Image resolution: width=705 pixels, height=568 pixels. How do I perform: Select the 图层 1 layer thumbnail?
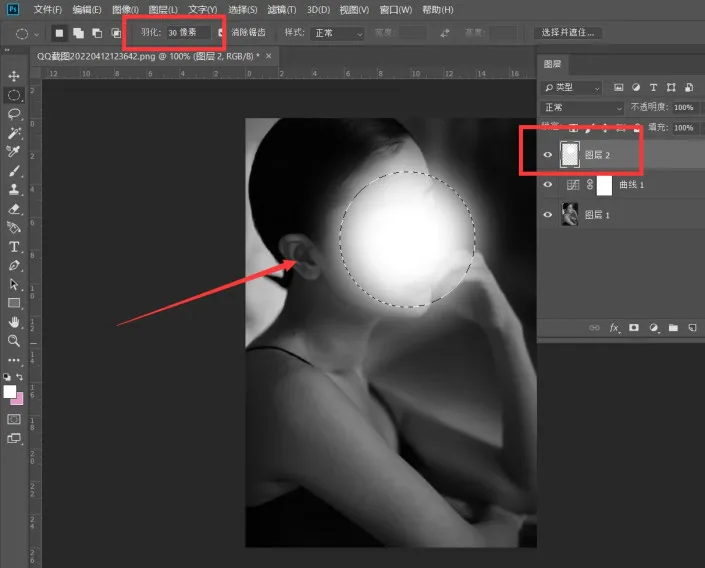(570, 214)
